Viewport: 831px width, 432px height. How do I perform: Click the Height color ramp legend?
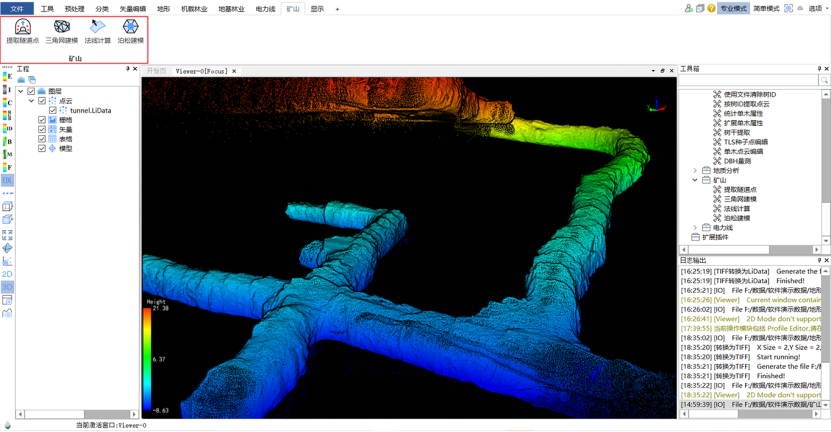147,360
